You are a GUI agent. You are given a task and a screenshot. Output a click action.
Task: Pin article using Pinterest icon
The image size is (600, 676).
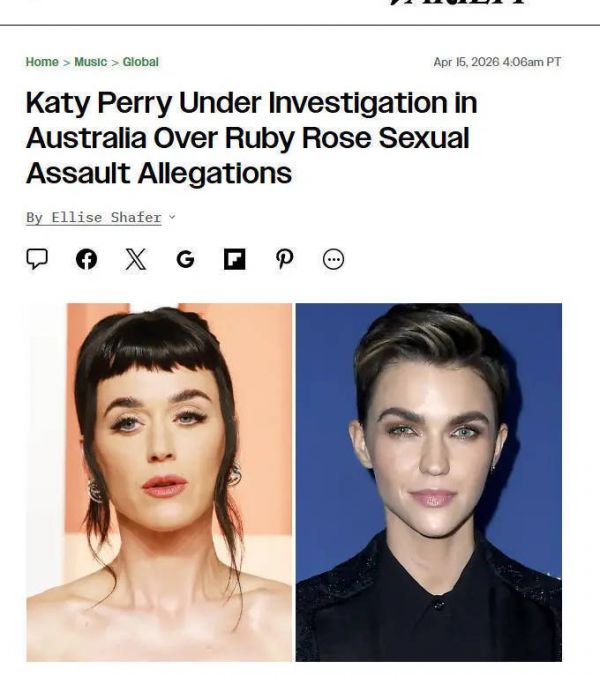click(284, 260)
